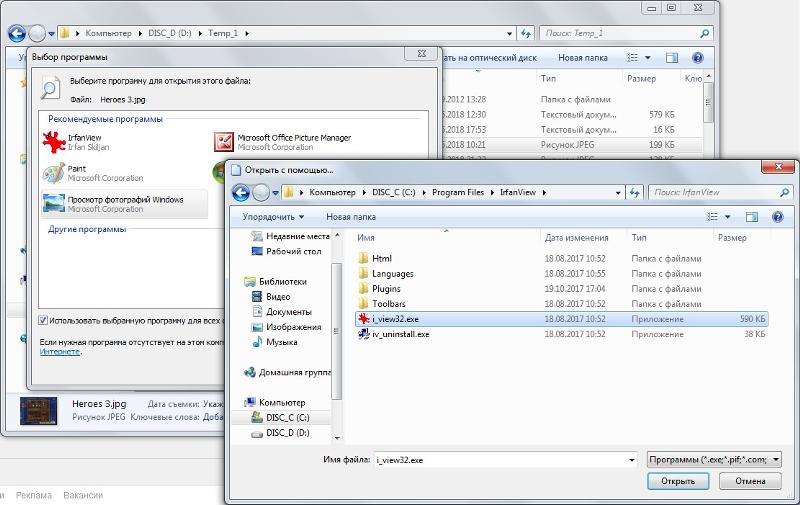Viewport: 800px width, 505px height.
Task: Select Рабочий стол in navigation pane
Action: [x=287, y=251]
